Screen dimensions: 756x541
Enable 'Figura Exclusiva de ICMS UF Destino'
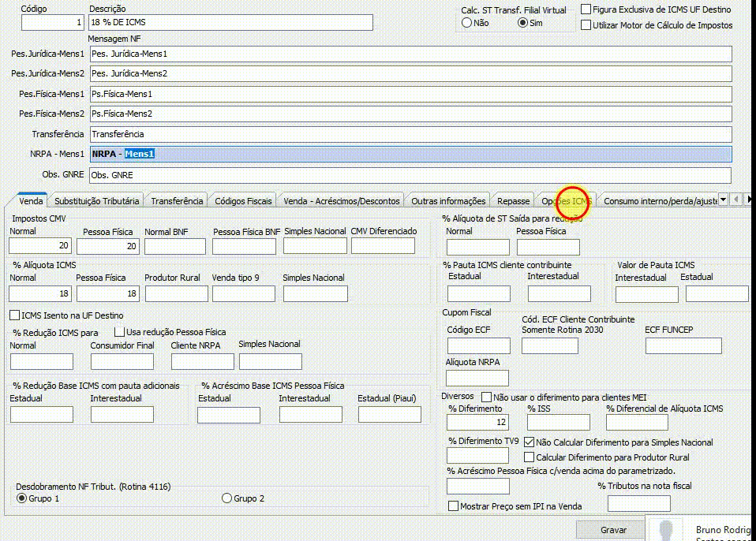[x=586, y=9]
